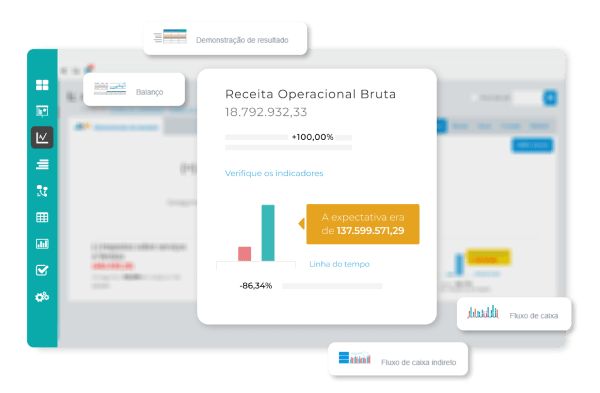This screenshot has height=393, width=600.
Task: Click the orange expectativa tooltip box
Action: 363,224
